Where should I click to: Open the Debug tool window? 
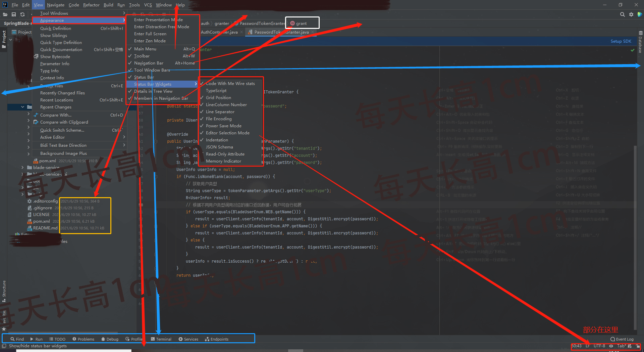(110, 339)
